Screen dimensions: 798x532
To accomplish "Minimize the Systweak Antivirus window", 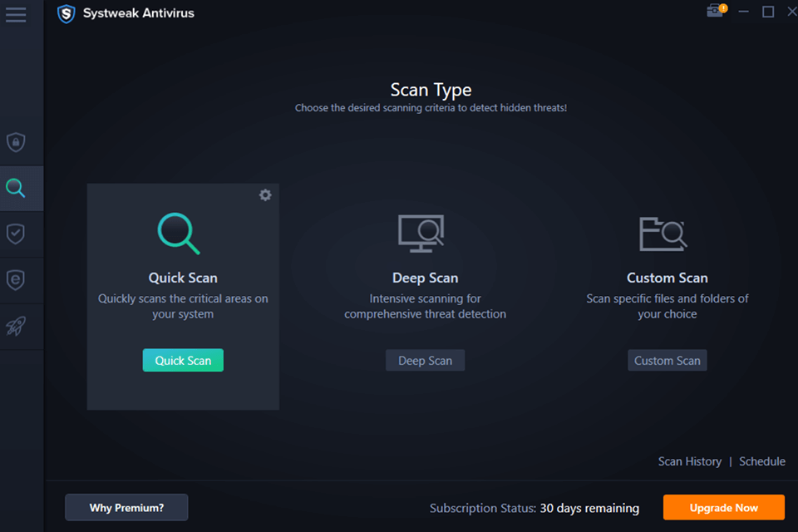I will tap(743, 11).
